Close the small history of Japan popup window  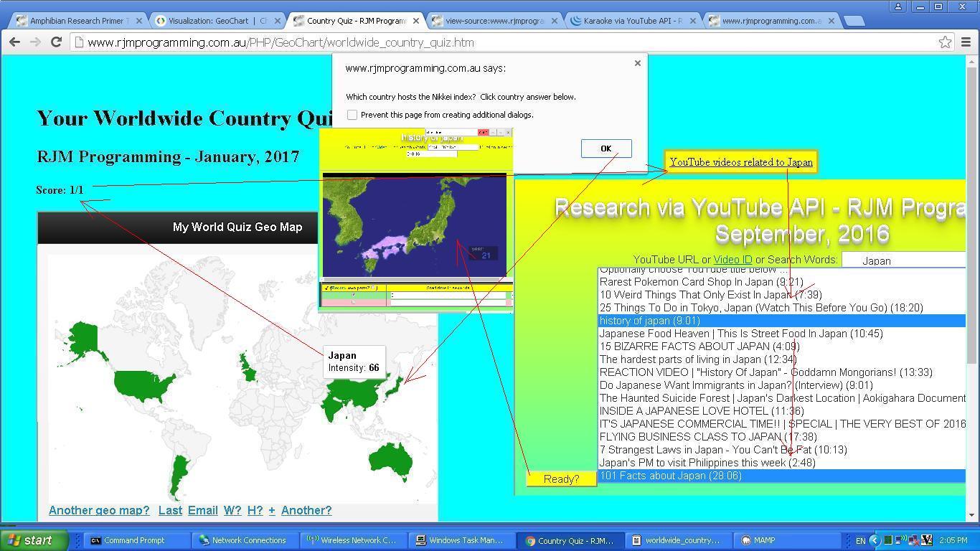point(508,132)
